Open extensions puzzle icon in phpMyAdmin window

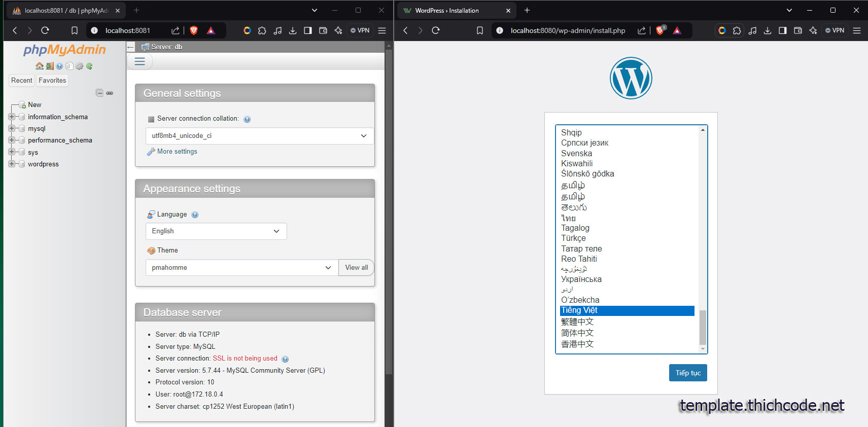(x=262, y=30)
